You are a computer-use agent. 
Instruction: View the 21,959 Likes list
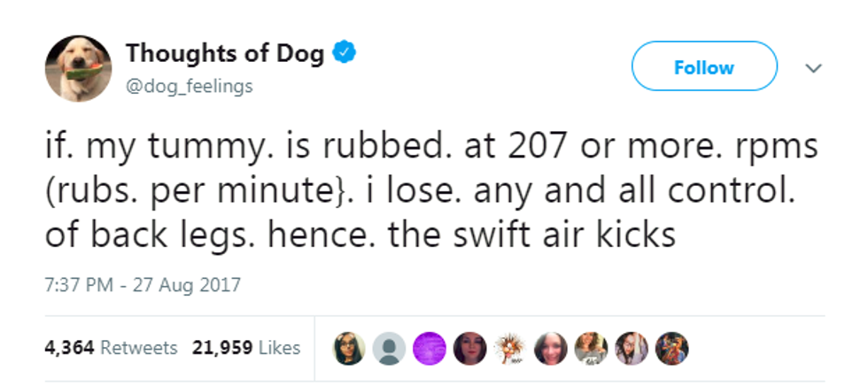246,348
